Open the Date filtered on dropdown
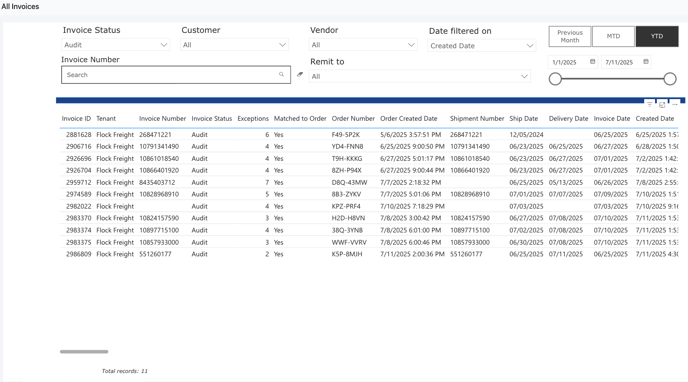688x382 pixels. tap(482, 46)
